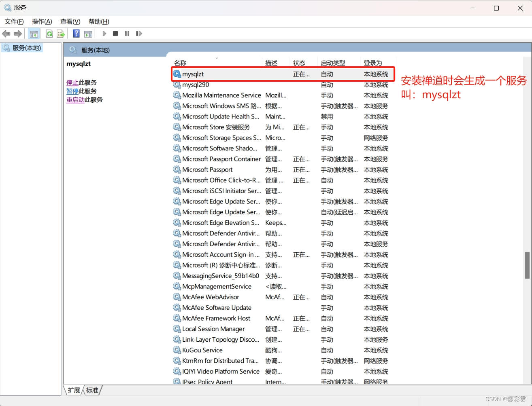Click the gear icon beside KuGou Service
Image resolution: width=532 pixels, height=406 pixels.
(x=177, y=350)
